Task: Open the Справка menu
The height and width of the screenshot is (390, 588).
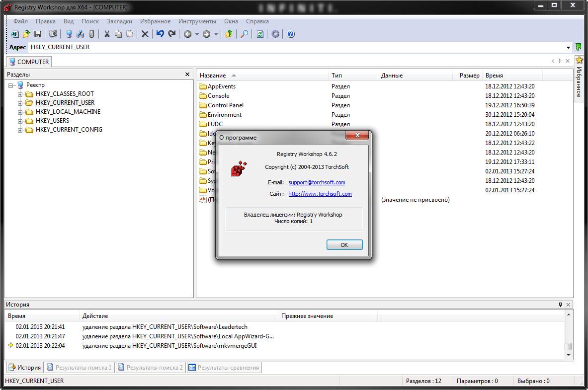Action: pyautogui.click(x=257, y=21)
